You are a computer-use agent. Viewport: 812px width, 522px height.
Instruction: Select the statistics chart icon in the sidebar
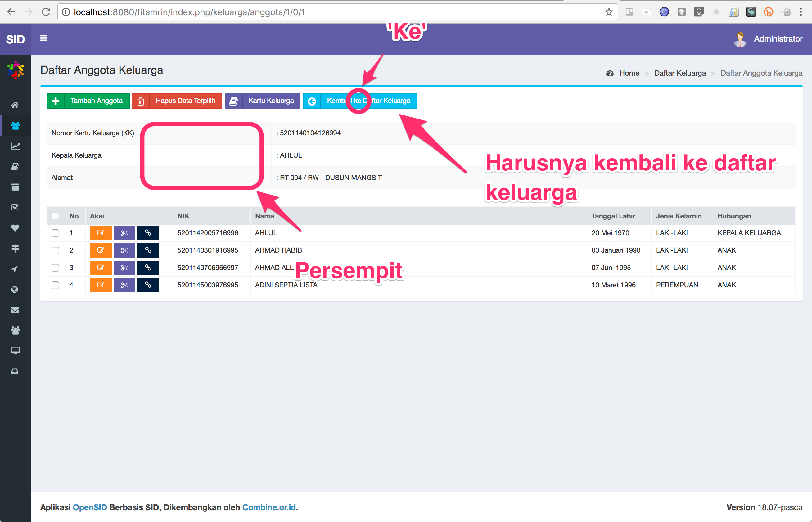click(15, 146)
